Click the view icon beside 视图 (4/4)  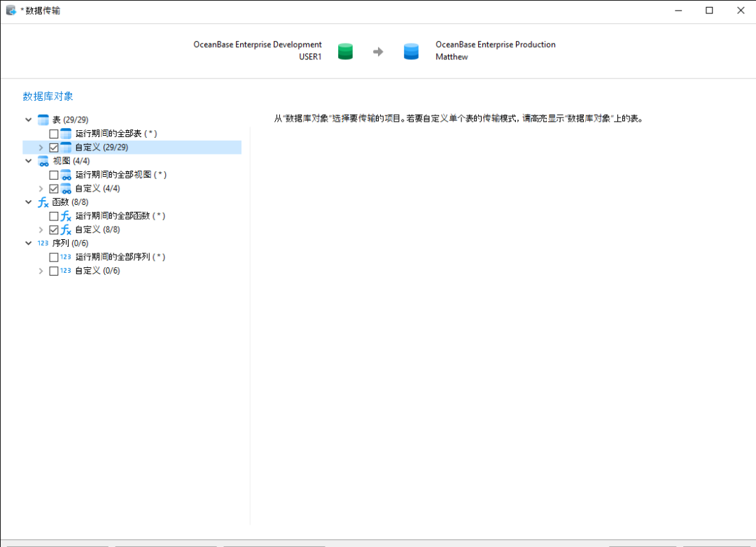tap(43, 161)
